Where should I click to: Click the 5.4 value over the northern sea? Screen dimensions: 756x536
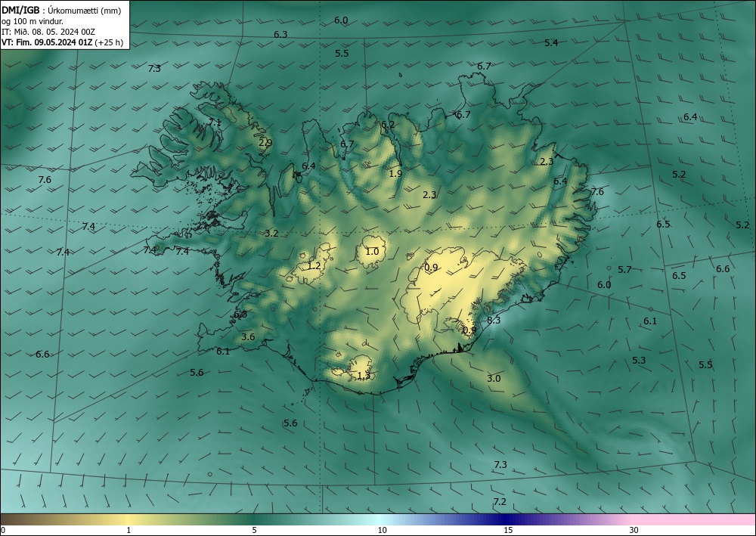(x=551, y=43)
